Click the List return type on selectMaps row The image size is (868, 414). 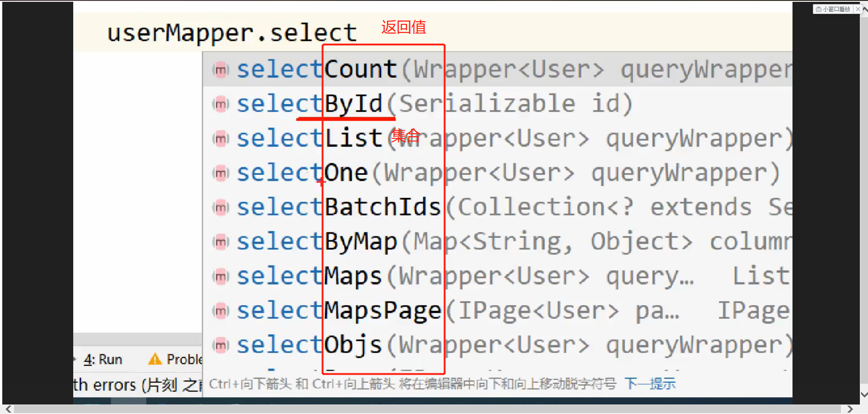761,276
